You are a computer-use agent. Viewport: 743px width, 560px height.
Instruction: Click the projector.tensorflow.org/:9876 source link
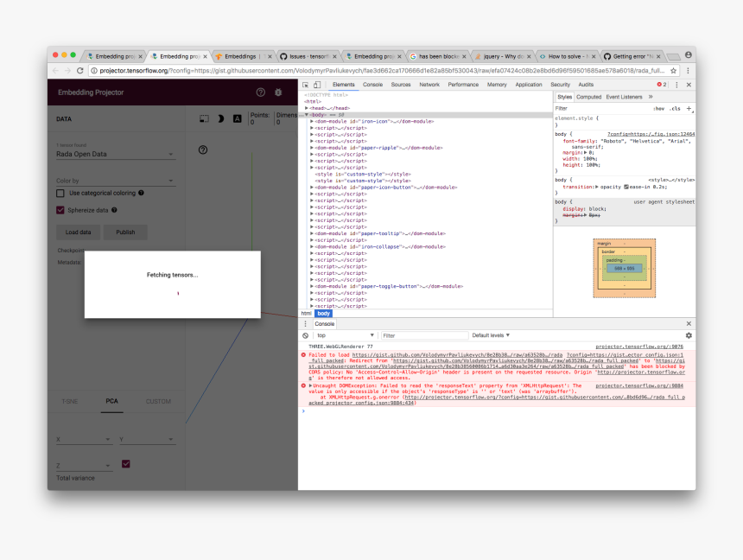coord(639,347)
